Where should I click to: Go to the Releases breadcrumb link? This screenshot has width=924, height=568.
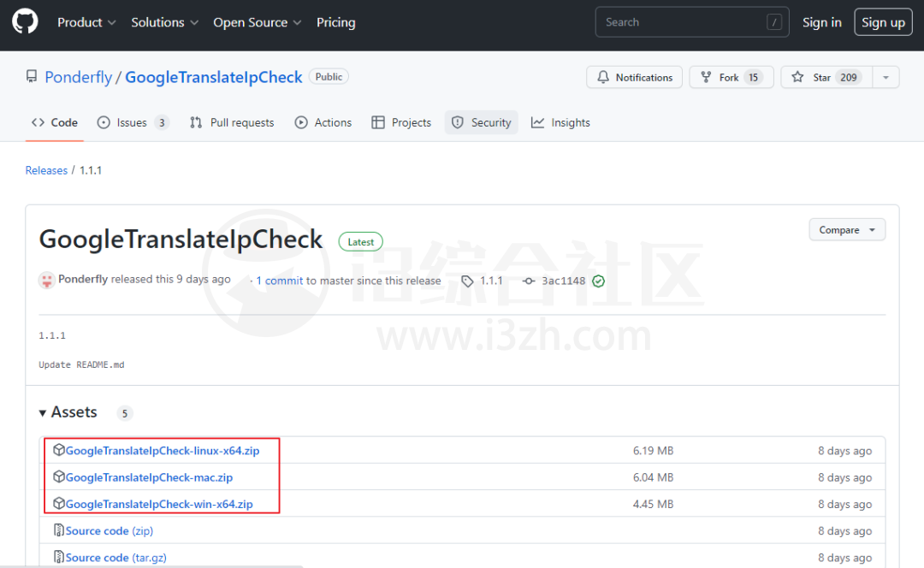click(46, 170)
